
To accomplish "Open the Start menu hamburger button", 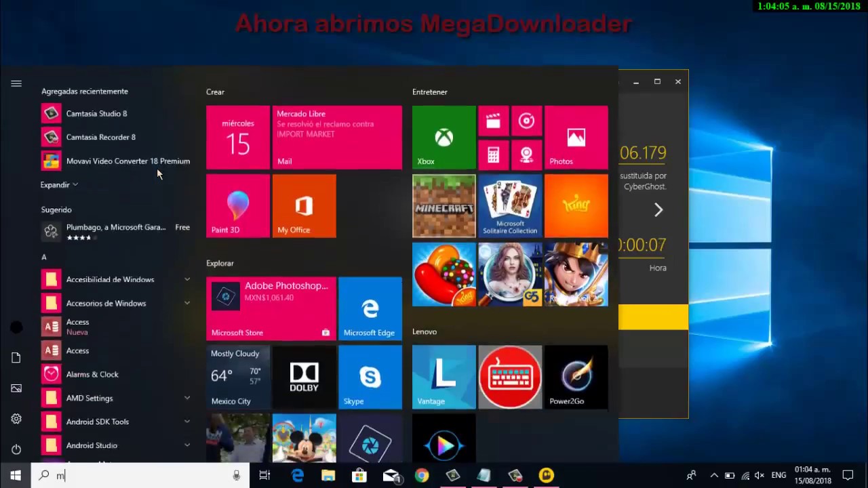I will tap(16, 83).
